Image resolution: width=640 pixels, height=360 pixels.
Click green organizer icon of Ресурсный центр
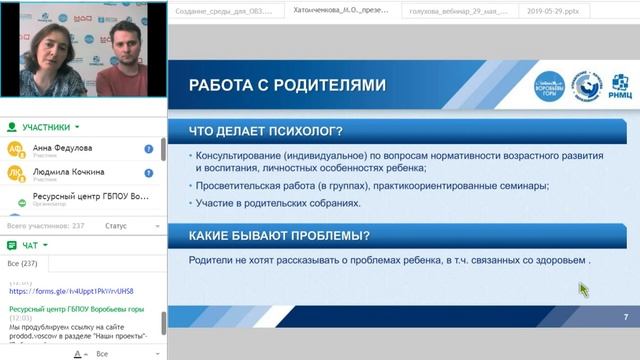pos(22,203)
